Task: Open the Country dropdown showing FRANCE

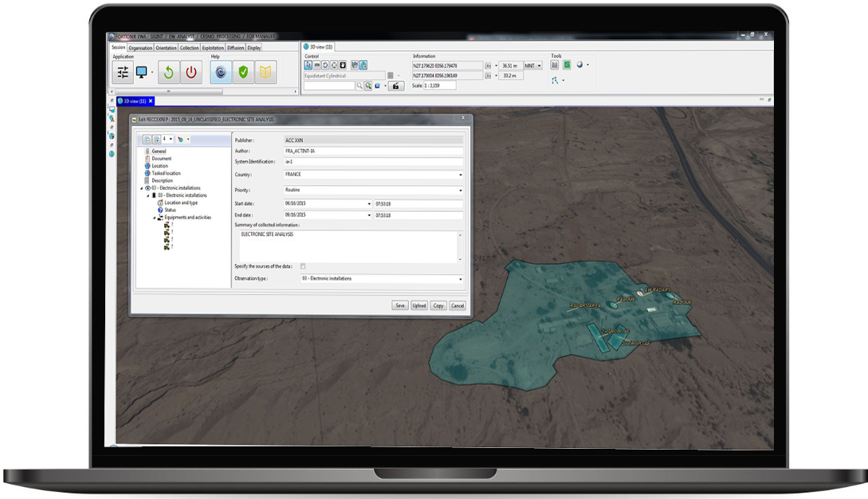Action: pos(460,175)
